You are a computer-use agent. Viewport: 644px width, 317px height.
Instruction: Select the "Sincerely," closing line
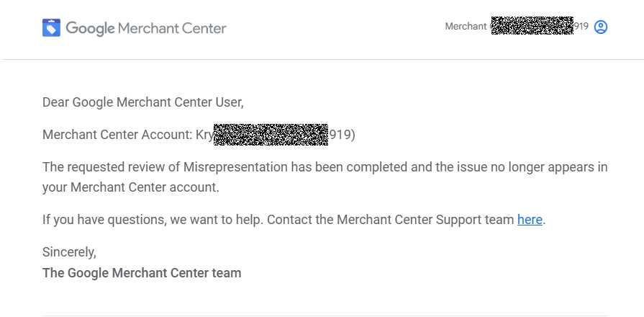[x=69, y=252]
